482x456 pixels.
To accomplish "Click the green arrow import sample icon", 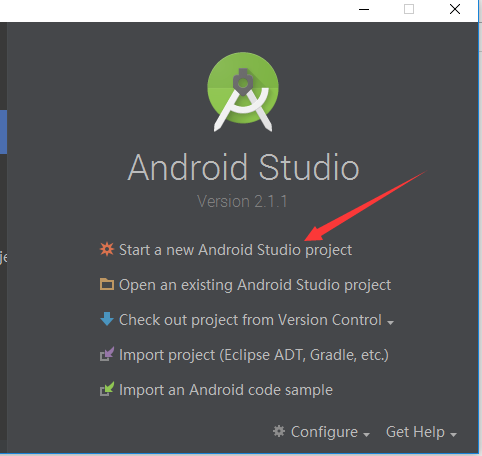I will 107,389.
